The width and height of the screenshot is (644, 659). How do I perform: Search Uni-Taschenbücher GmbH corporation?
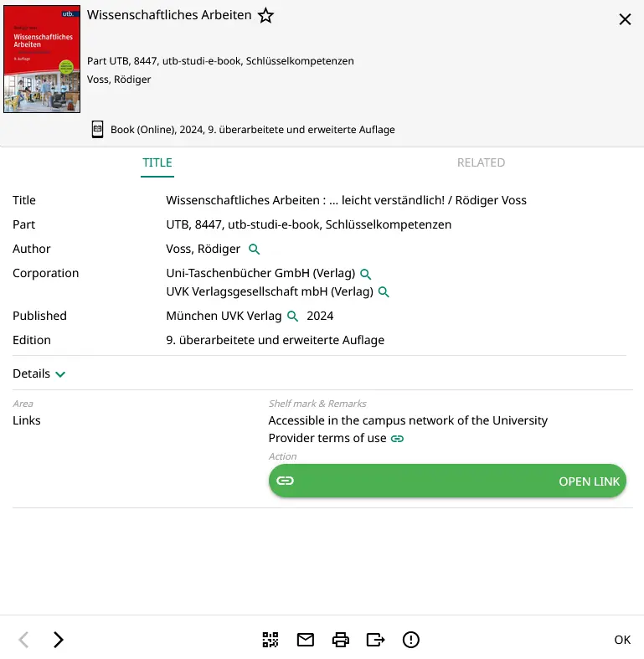pyautogui.click(x=365, y=274)
